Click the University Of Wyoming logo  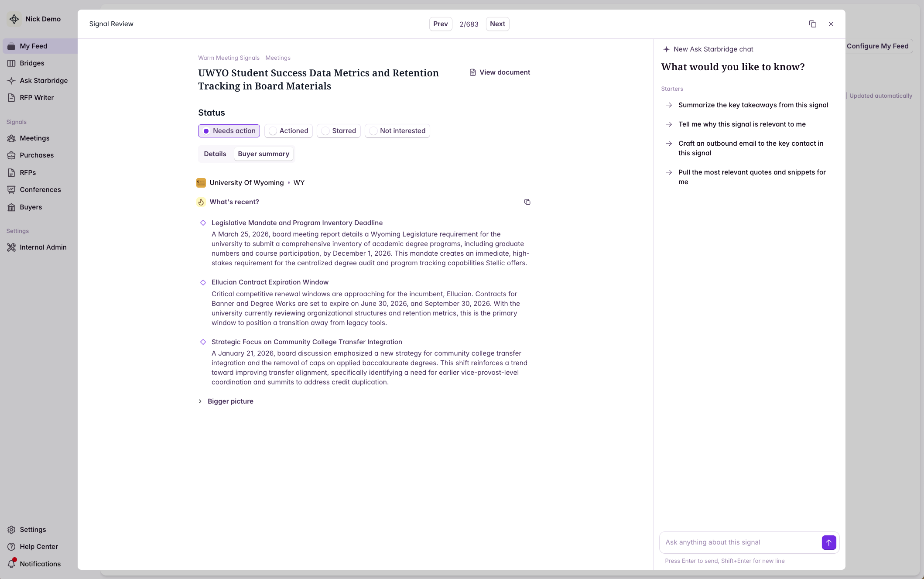click(201, 183)
